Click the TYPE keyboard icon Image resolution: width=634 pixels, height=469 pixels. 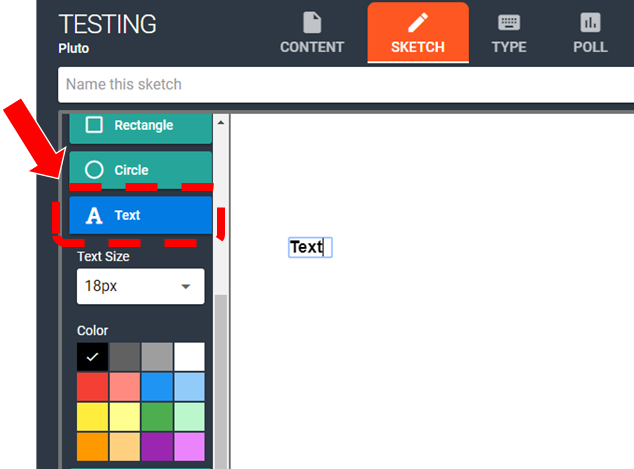pyautogui.click(x=509, y=23)
